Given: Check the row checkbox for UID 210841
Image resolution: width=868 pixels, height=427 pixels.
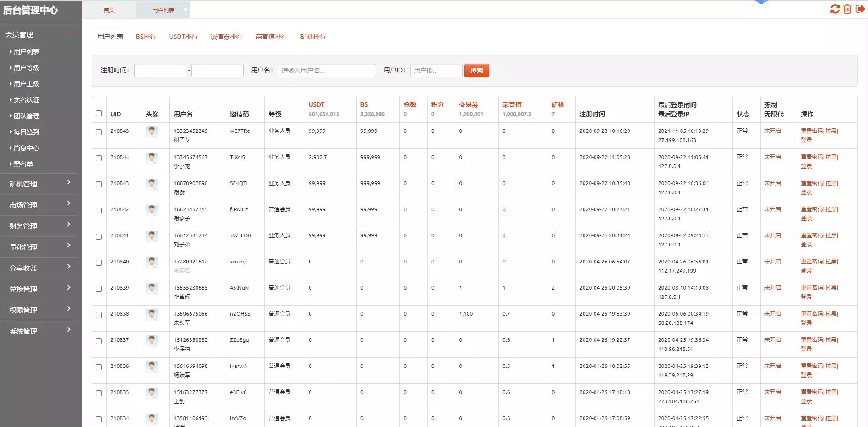Looking at the screenshot, I should 98,236.
